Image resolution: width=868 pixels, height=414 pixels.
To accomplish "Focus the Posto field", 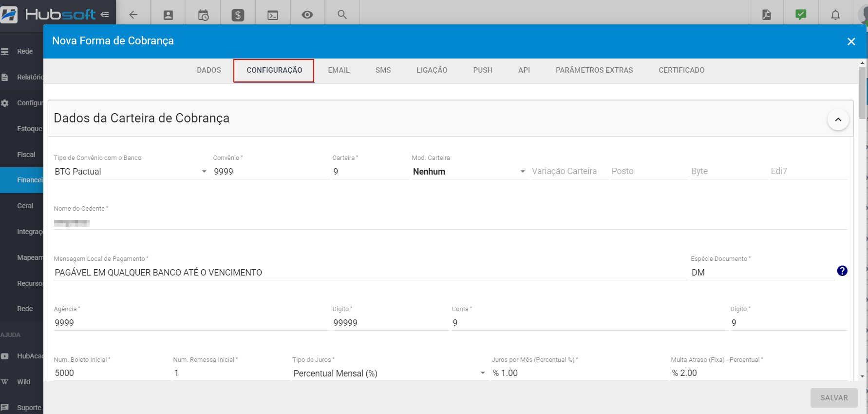I will (649, 172).
